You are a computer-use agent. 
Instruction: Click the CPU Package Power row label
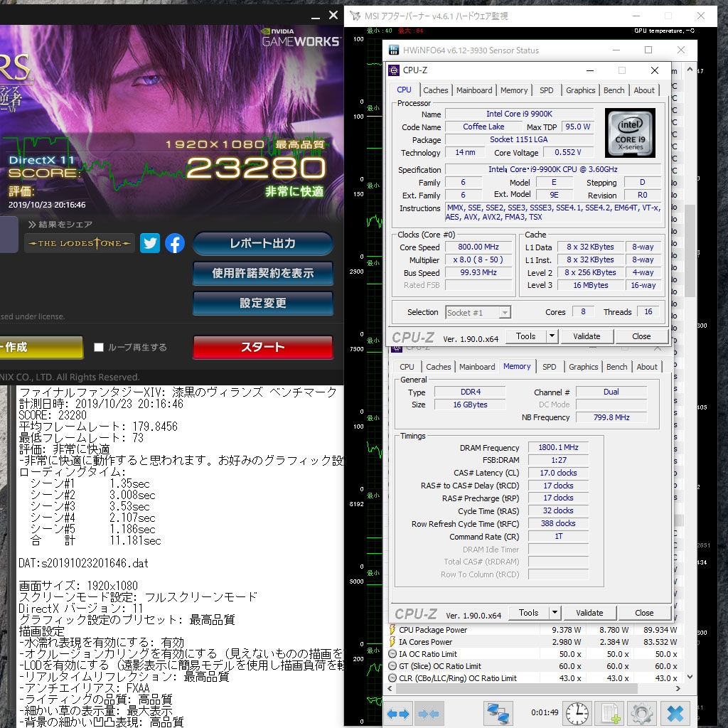(x=433, y=630)
